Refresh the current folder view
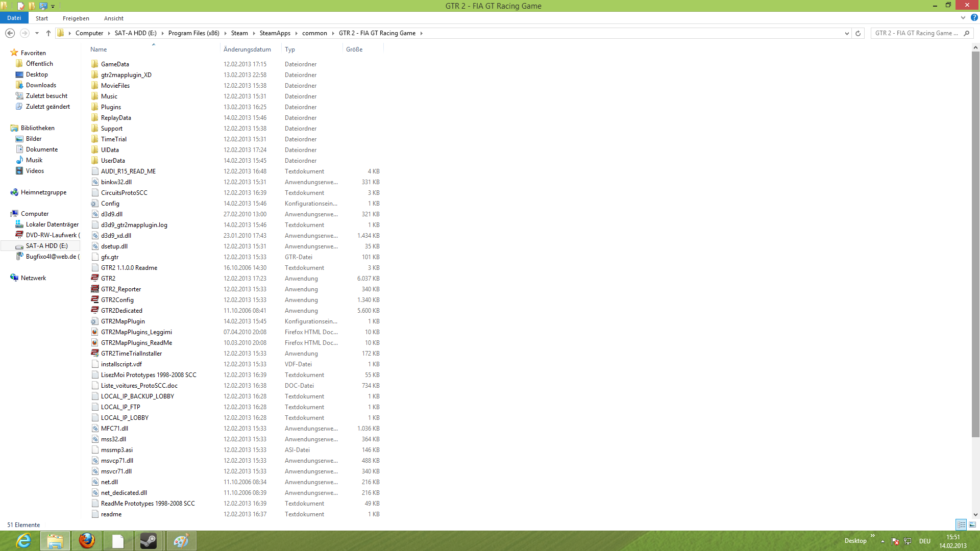Viewport: 980px width, 551px height. (x=858, y=33)
